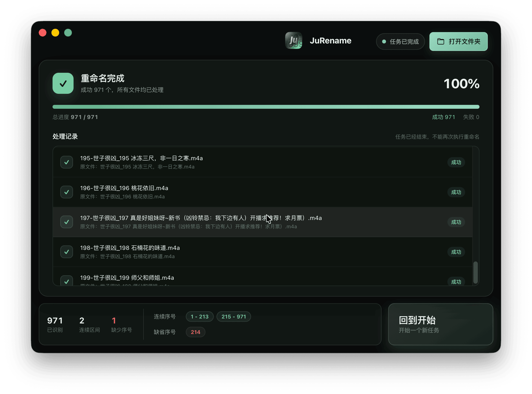Click 成功 badge on 197 row
The image size is (532, 394).
pos(456,222)
